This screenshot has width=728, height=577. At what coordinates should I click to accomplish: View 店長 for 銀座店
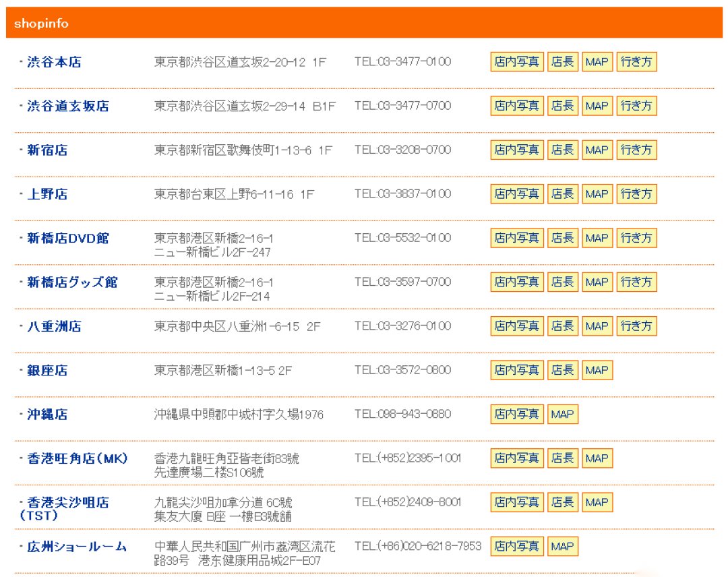point(563,370)
